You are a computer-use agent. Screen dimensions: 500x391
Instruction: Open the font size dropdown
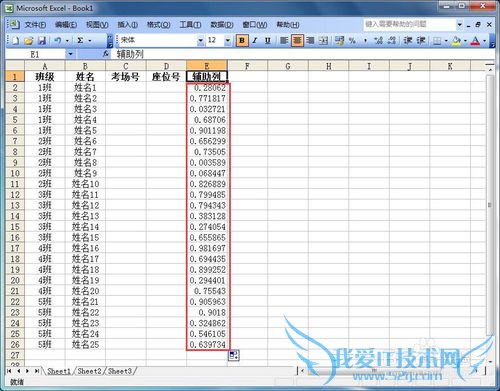coord(228,41)
